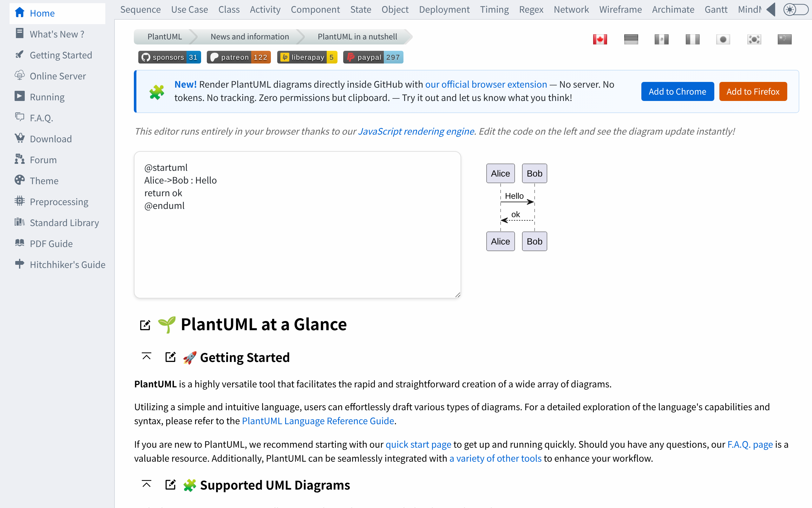Image resolution: width=812 pixels, height=508 pixels.
Task: Click the edit icon beside PlantUML at a Glance
Action: pyautogui.click(x=145, y=325)
